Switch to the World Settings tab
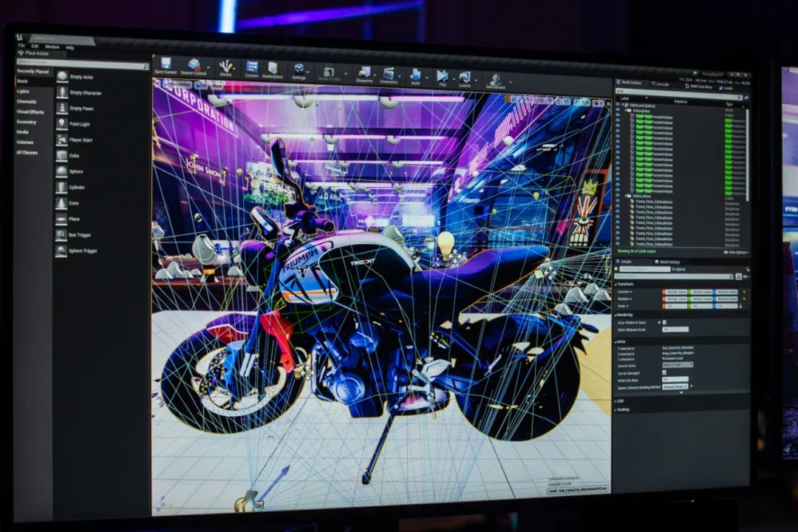 click(x=668, y=262)
